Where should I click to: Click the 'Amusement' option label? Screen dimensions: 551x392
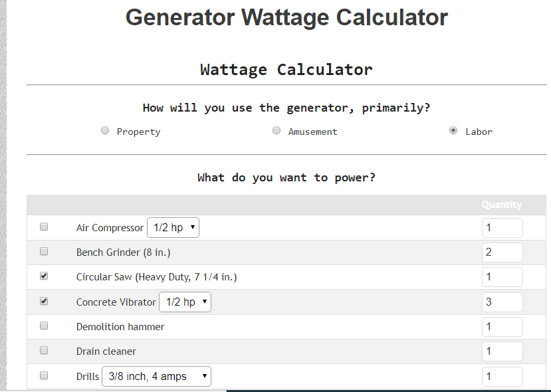click(313, 132)
